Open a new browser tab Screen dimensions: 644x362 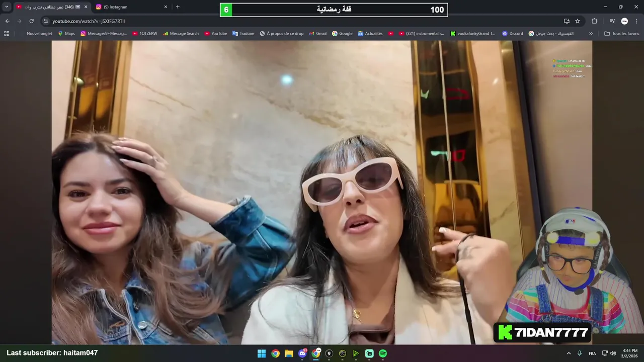pos(178,7)
